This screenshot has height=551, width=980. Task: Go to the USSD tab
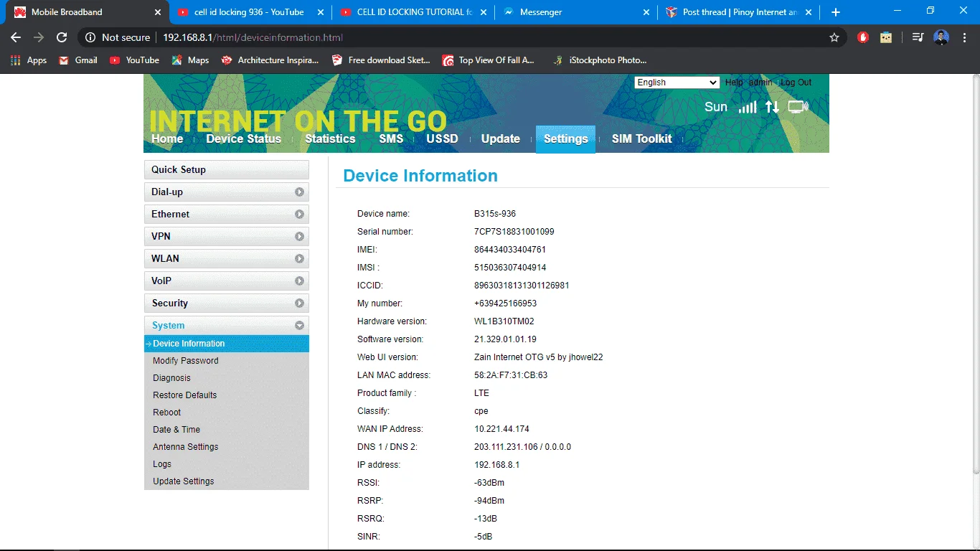point(442,139)
